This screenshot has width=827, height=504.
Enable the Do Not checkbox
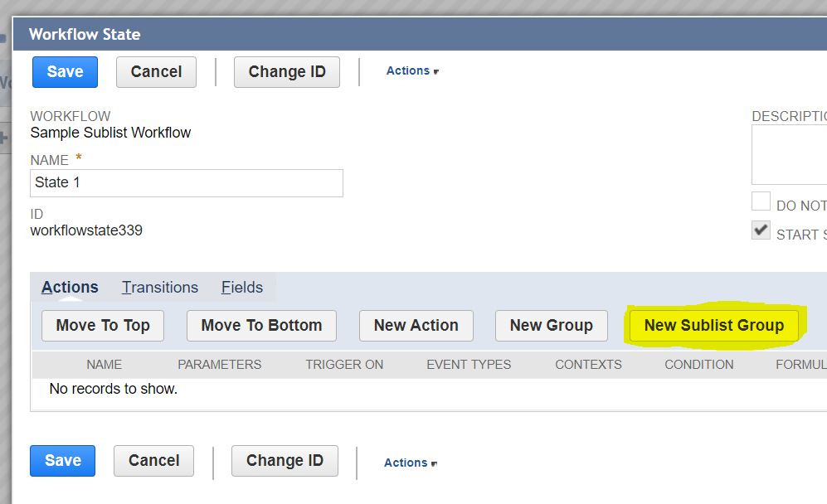[x=761, y=201]
